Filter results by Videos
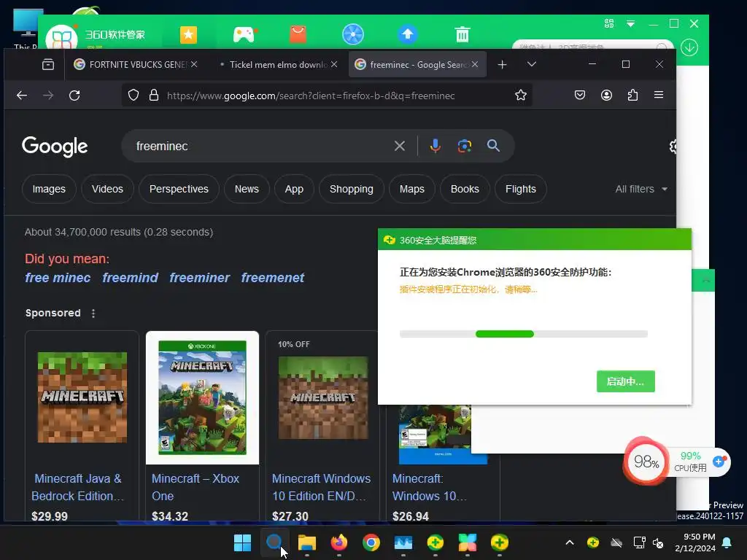747x560 pixels. click(x=108, y=189)
